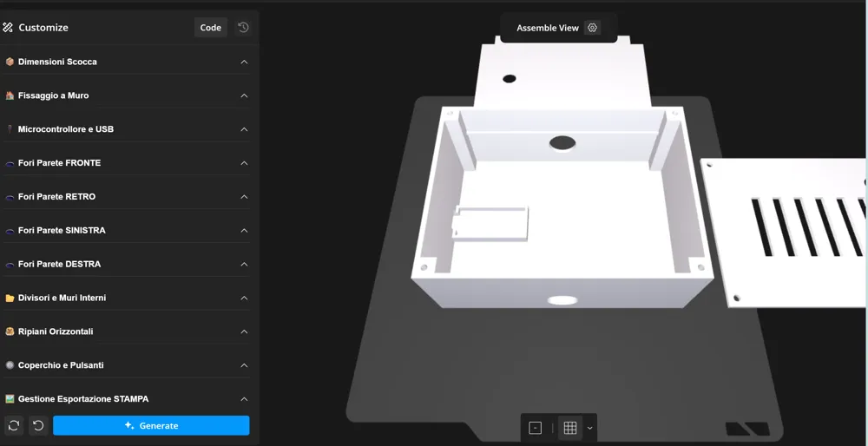The width and height of the screenshot is (868, 446).
Task: Open the customization history icon
Action: click(244, 27)
